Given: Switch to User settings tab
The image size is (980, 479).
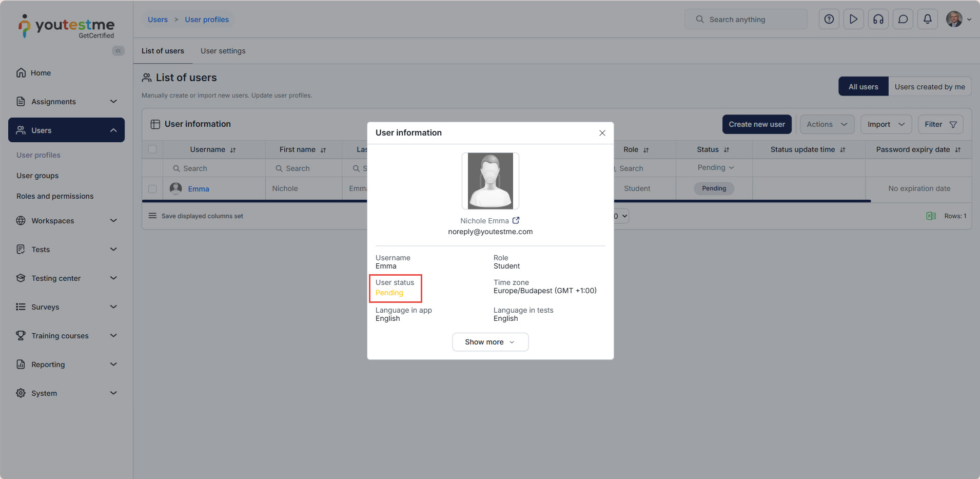Looking at the screenshot, I should pos(223,51).
